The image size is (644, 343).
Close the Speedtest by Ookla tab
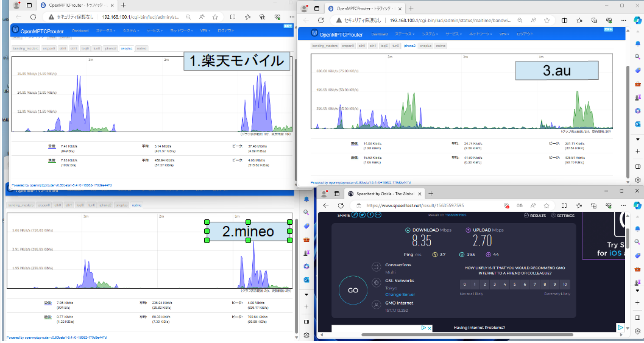coord(419,194)
